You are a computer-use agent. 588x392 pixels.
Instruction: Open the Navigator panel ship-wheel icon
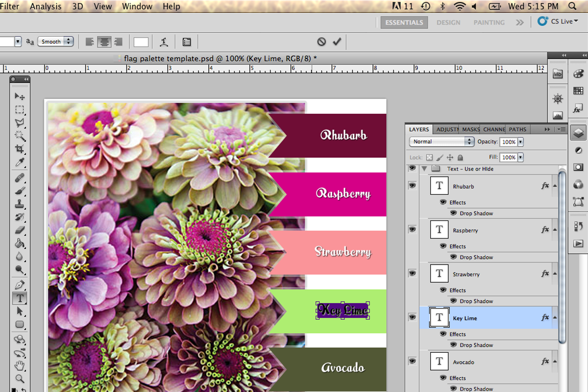558,99
